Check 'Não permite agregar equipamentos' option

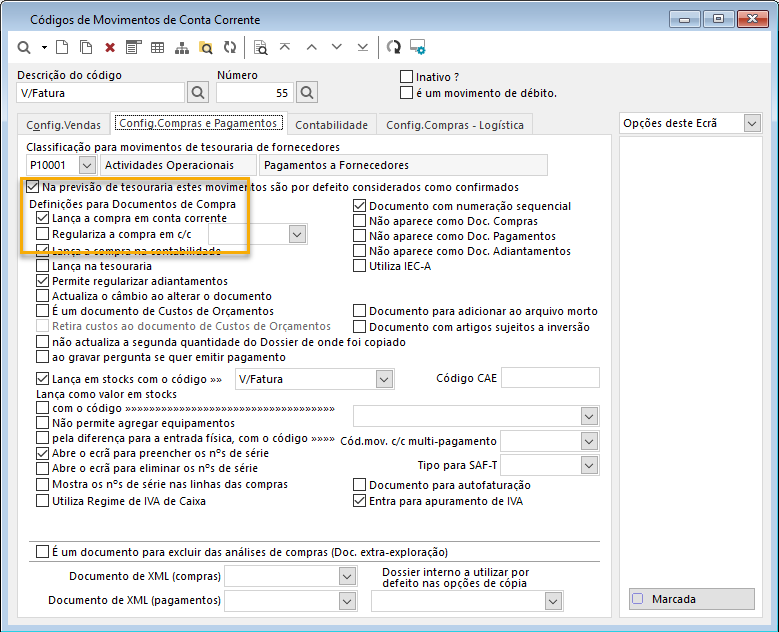43,423
